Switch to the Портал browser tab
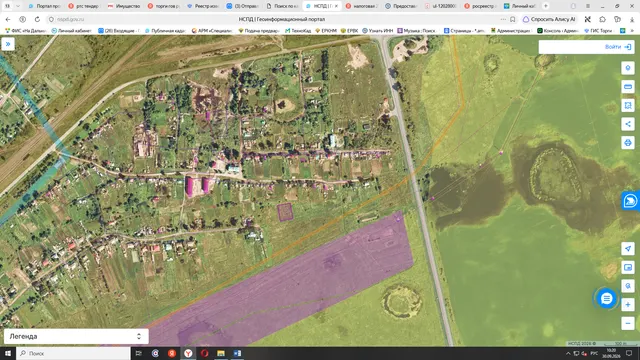640x360 pixels. click(45, 6)
